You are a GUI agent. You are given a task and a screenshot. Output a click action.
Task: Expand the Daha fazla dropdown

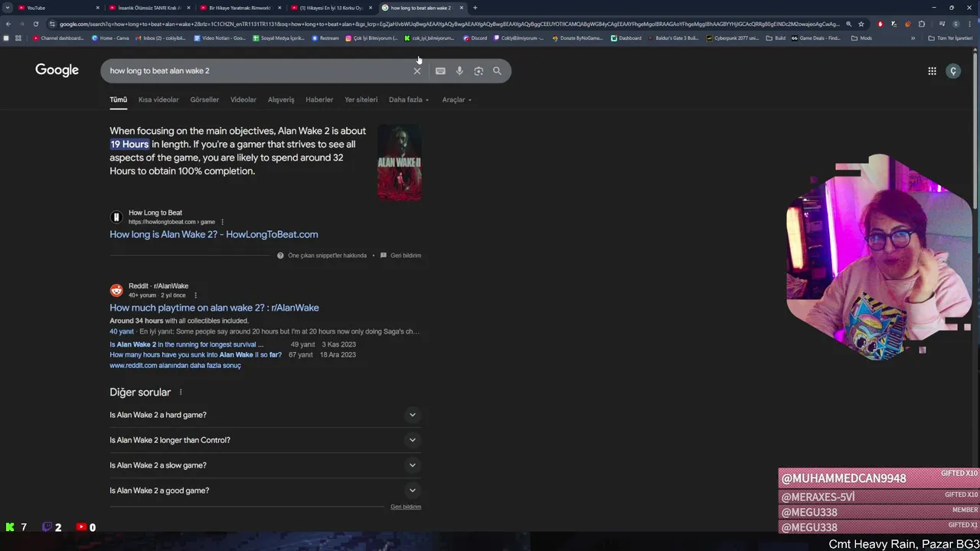coord(409,99)
